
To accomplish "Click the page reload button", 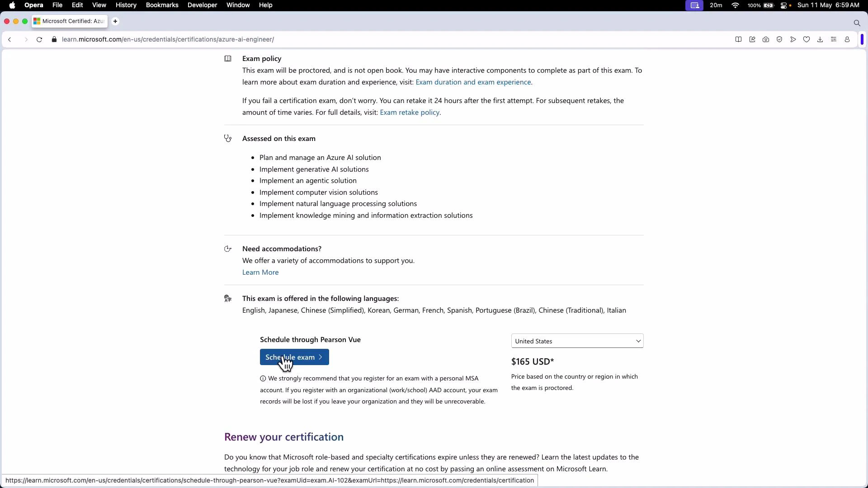I will [39, 39].
